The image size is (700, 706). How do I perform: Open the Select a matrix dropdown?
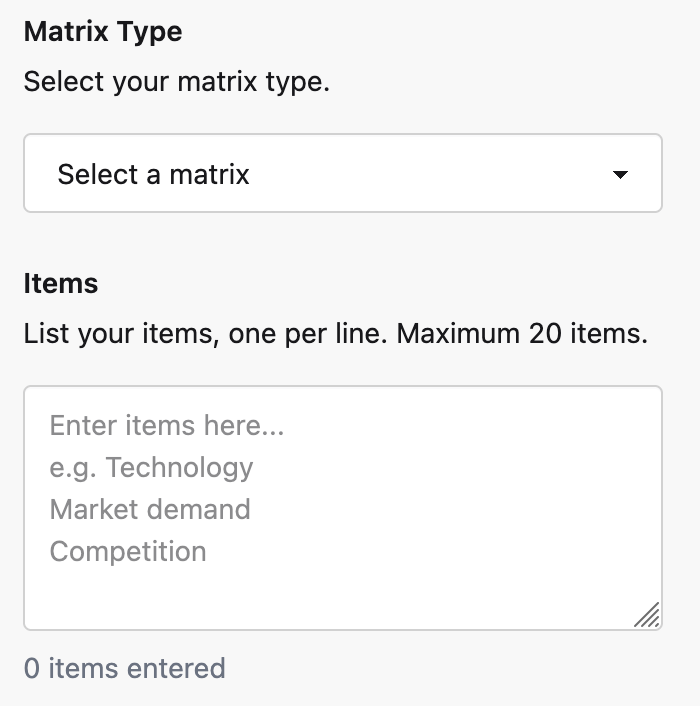[x=342, y=174]
